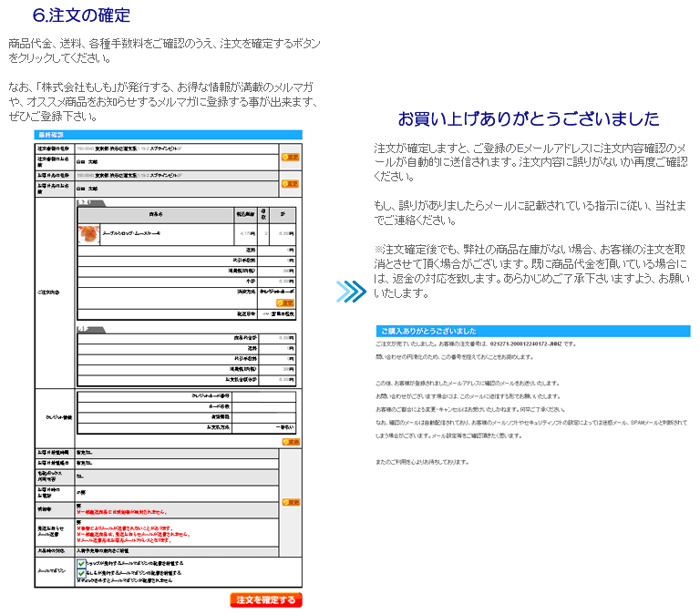700x615 pixels.
Task: Open the cake product thumbnail image
Action: tap(88, 232)
